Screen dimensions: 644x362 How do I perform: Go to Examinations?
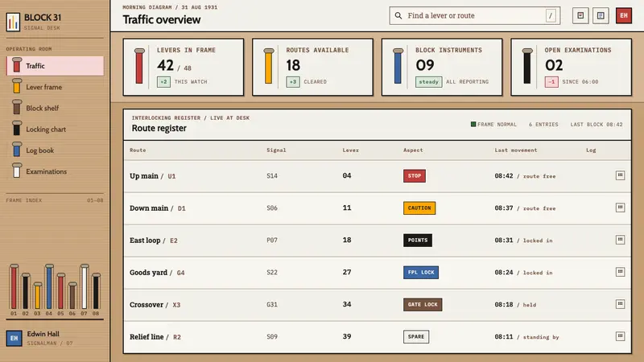tap(55, 171)
